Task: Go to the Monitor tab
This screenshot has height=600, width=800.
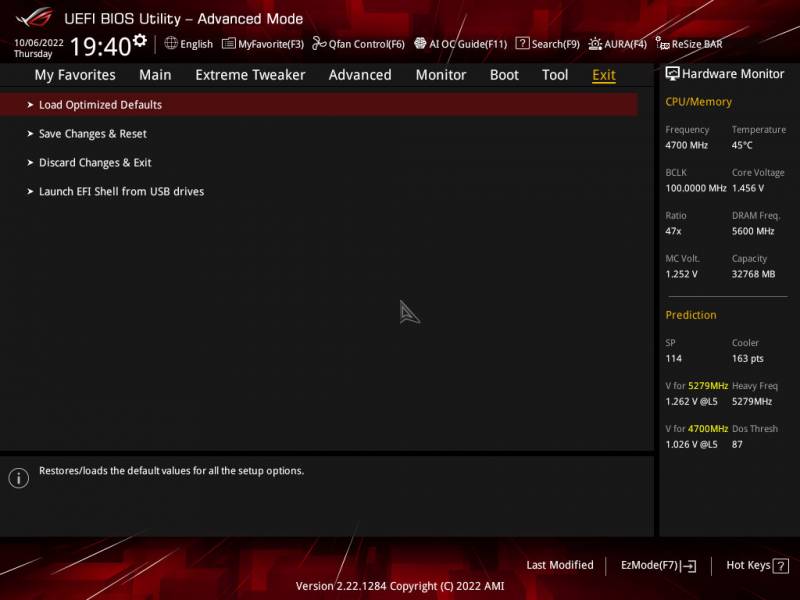Action: click(441, 75)
